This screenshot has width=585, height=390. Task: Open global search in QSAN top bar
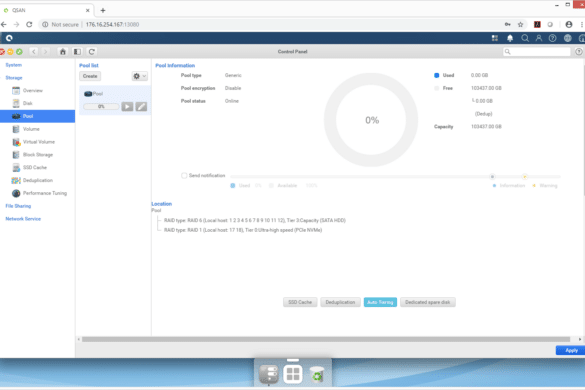tap(525, 38)
